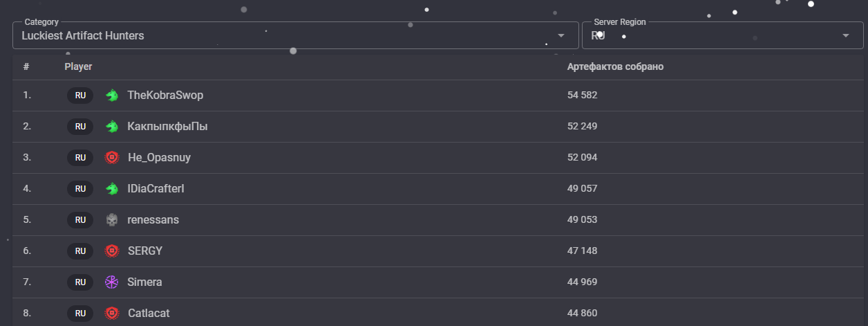Click the RU badge next to Simera
The image size is (868, 326).
pos(80,282)
